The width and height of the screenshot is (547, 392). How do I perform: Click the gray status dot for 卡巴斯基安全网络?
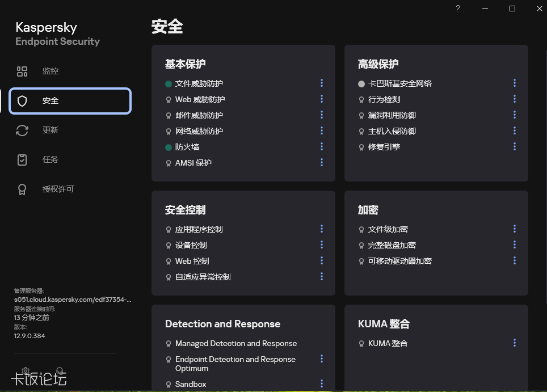(361, 84)
